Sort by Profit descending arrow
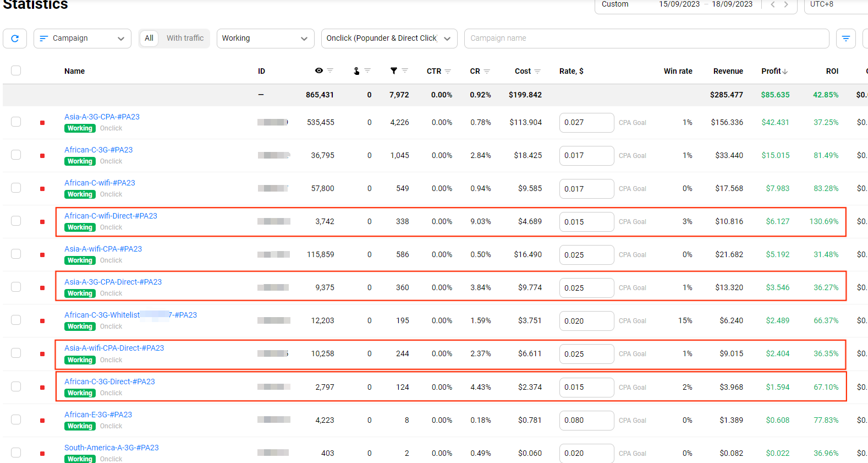Screen dimensions: 868x463 [785, 72]
